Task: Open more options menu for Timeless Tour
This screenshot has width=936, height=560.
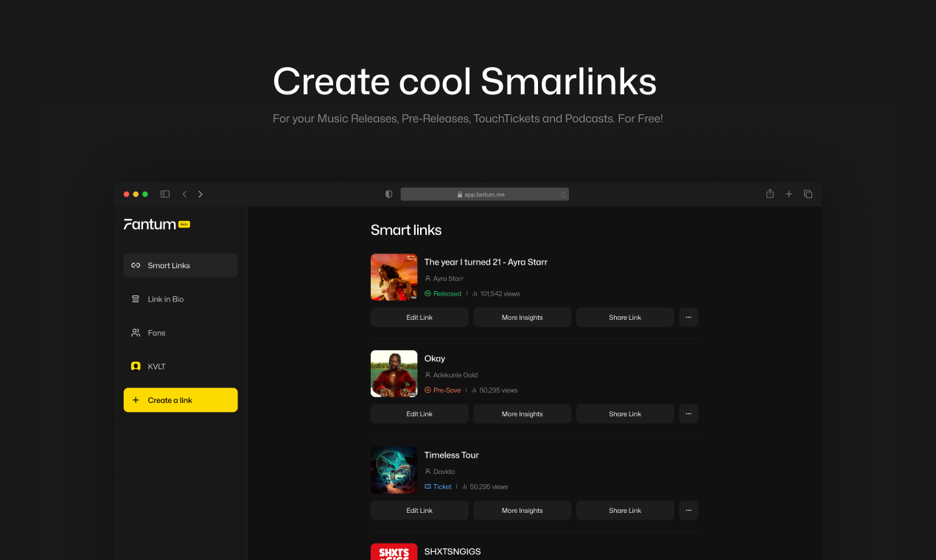Action: [688, 511]
